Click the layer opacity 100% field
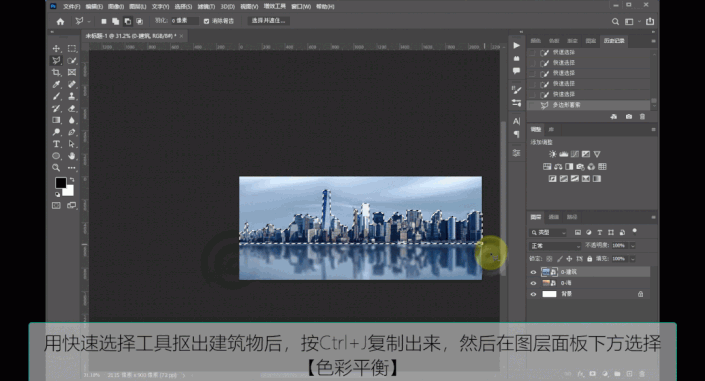Viewport: 705px width, 381px height. [619, 246]
